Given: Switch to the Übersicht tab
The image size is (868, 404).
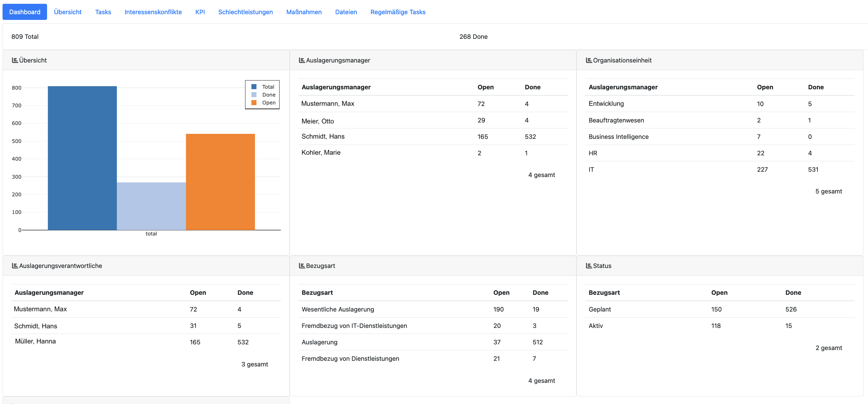Looking at the screenshot, I should [x=68, y=12].
